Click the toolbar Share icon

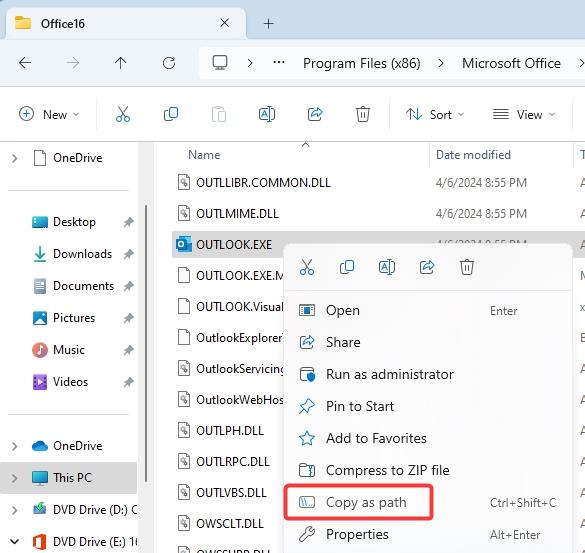click(x=315, y=114)
